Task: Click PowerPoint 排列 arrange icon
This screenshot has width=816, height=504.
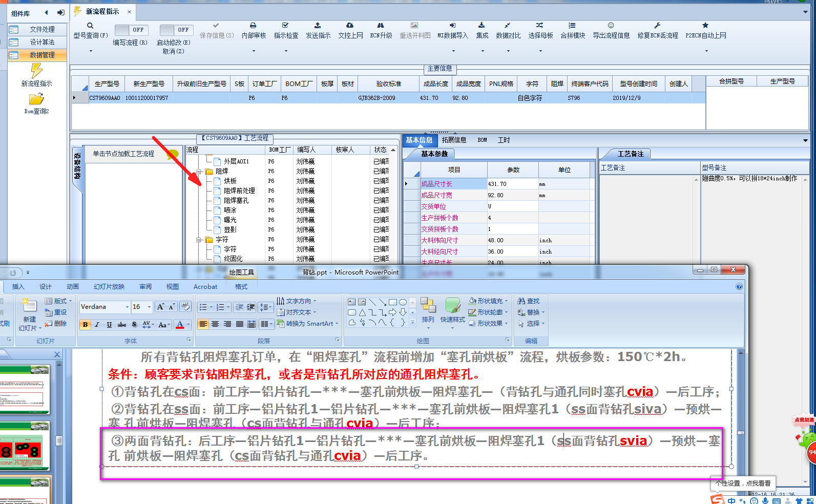Action: click(428, 305)
